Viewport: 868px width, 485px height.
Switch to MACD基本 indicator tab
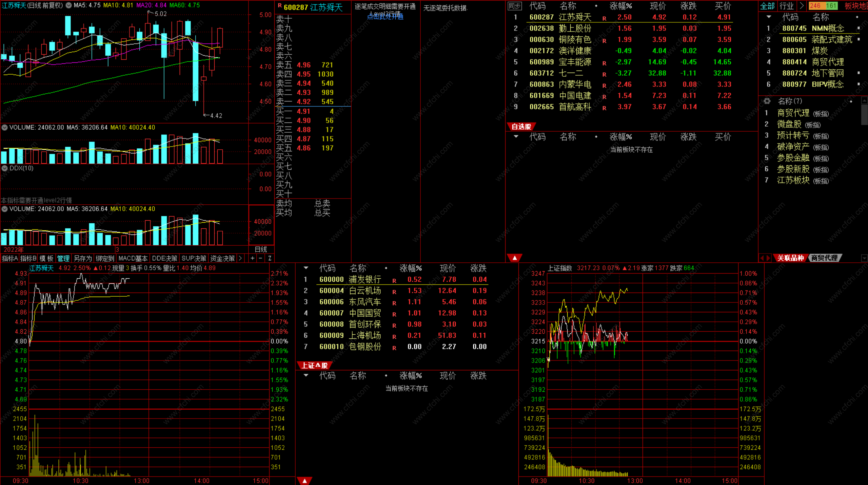point(133,258)
